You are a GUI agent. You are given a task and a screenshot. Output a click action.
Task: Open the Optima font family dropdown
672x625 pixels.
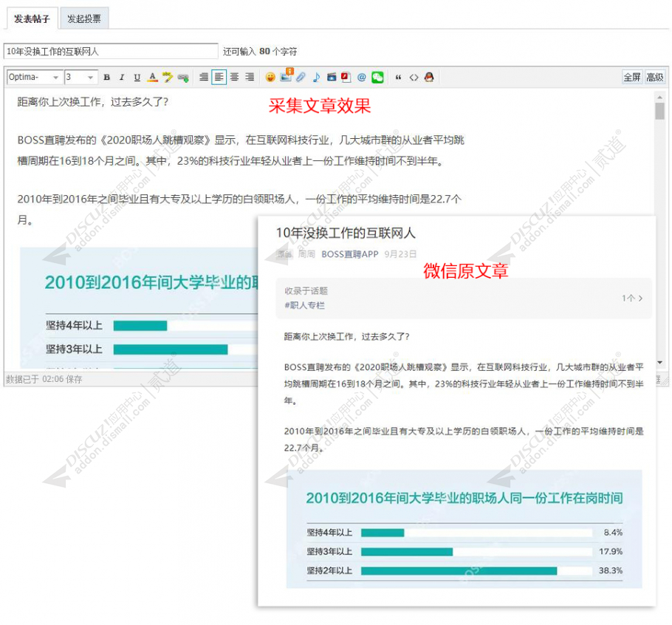pyautogui.click(x=32, y=77)
